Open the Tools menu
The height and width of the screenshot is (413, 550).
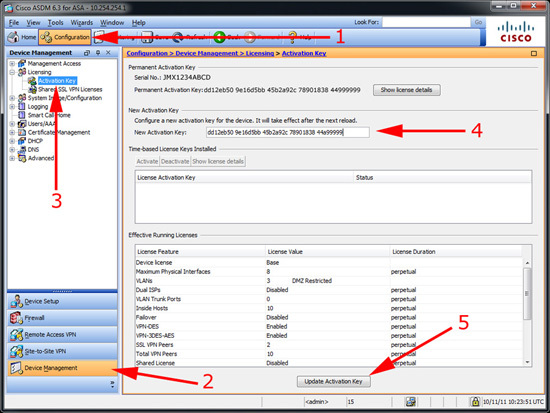[x=55, y=23]
